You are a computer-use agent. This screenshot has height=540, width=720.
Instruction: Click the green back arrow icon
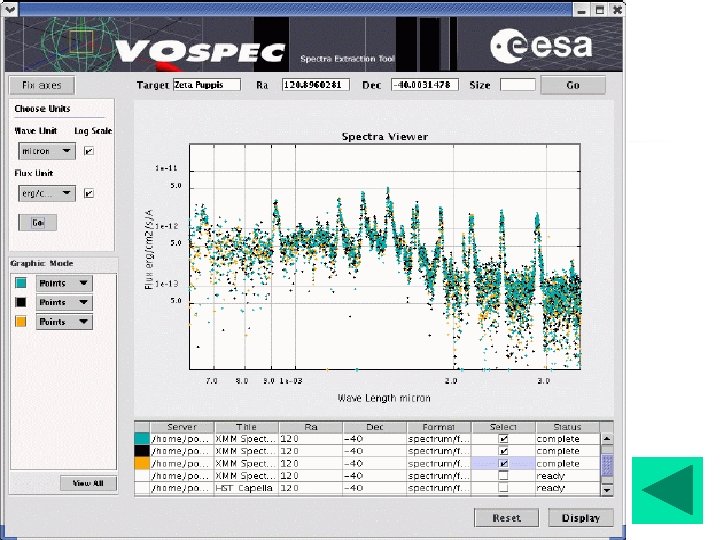pos(667,490)
